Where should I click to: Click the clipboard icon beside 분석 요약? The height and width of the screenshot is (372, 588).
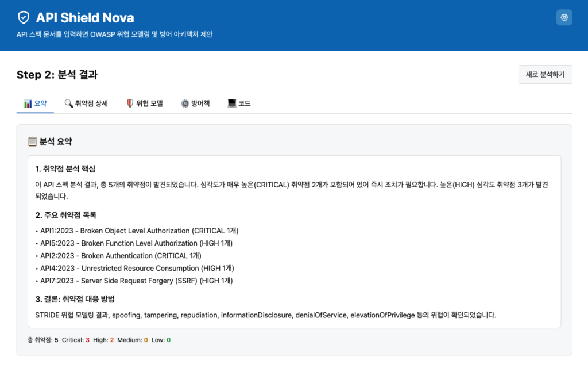point(33,141)
